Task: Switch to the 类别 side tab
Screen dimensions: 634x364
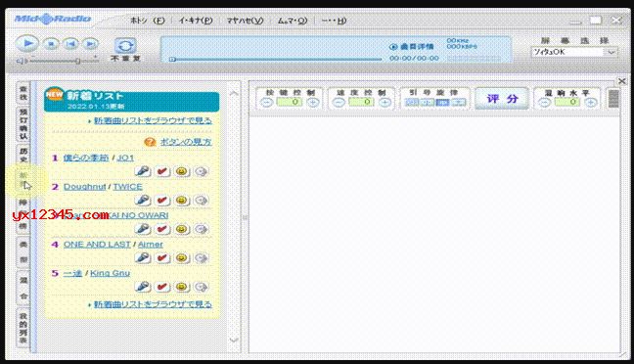Action: 23,252
